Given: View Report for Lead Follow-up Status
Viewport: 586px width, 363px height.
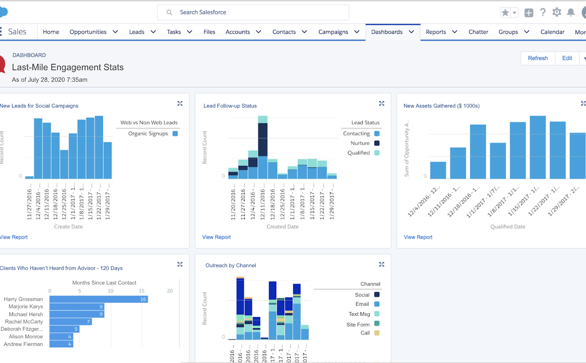Looking at the screenshot, I should pyautogui.click(x=216, y=237).
